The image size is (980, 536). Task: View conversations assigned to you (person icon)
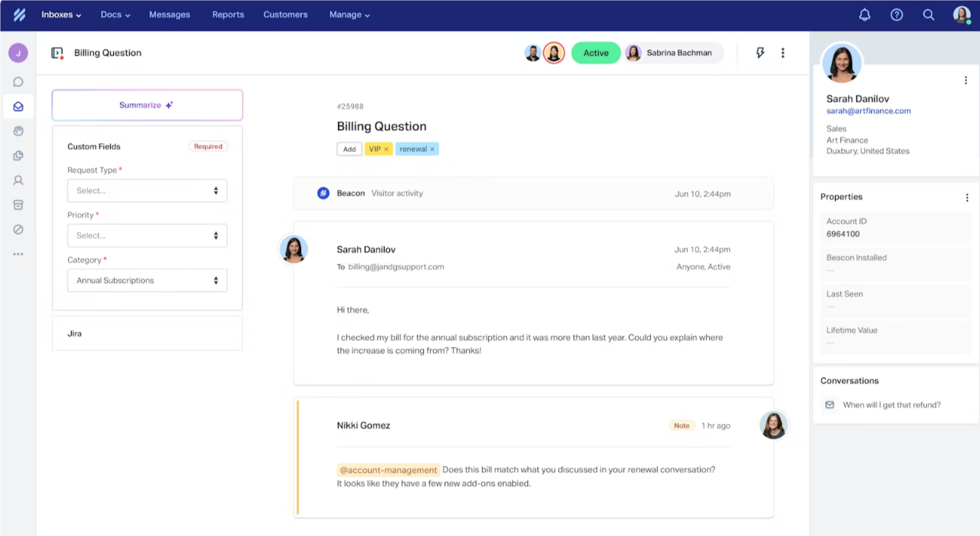point(18,180)
